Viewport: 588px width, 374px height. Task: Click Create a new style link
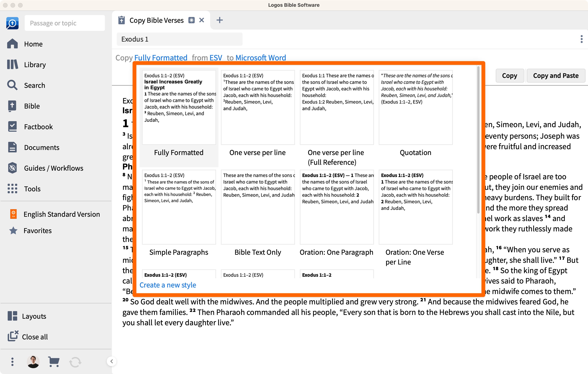pos(168,285)
